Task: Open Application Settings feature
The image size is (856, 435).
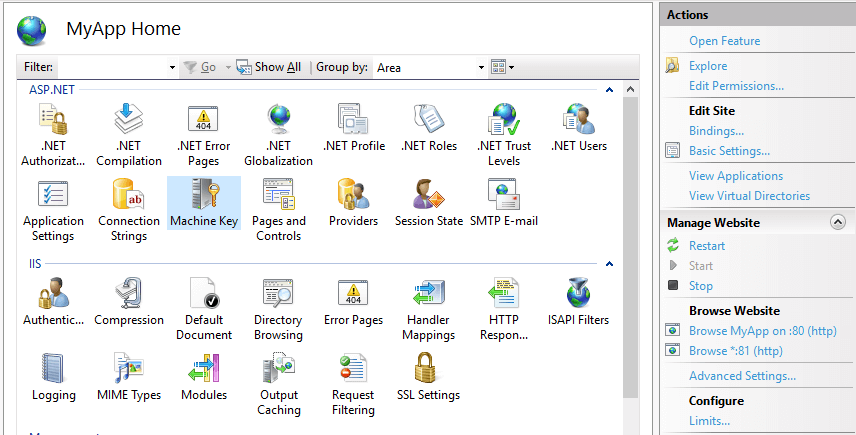Action: [x=53, y=210]
